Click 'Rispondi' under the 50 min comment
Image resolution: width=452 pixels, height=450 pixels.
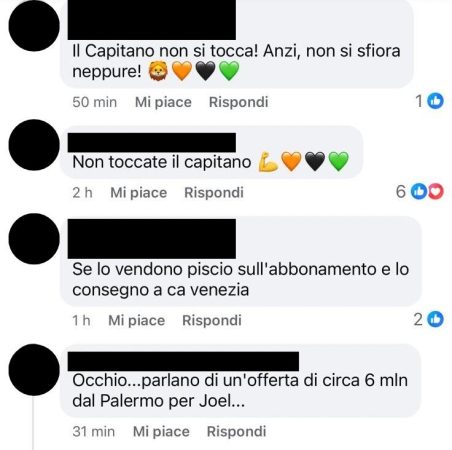pyautogui.click(x=239, y=102)
